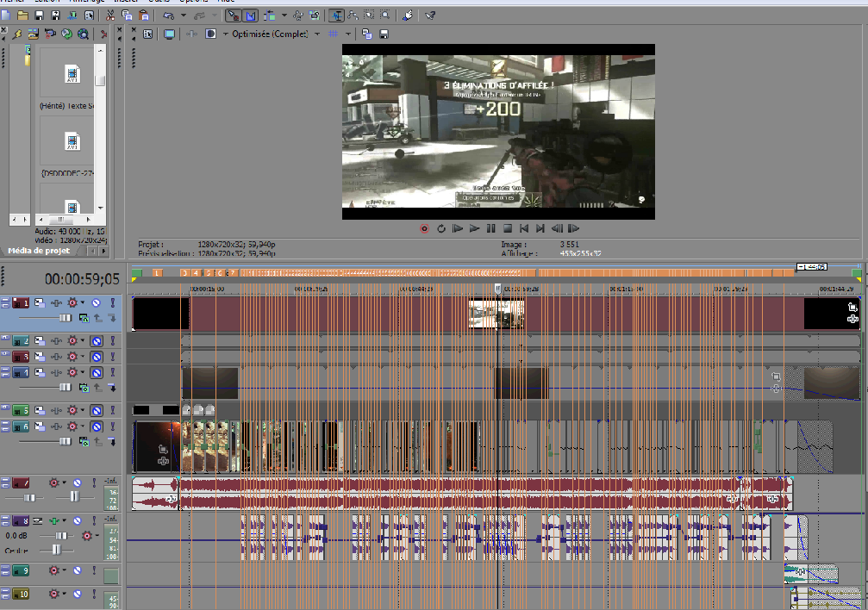
Task: Save preview snapshot to file
Action: click(x=384, y=34)
